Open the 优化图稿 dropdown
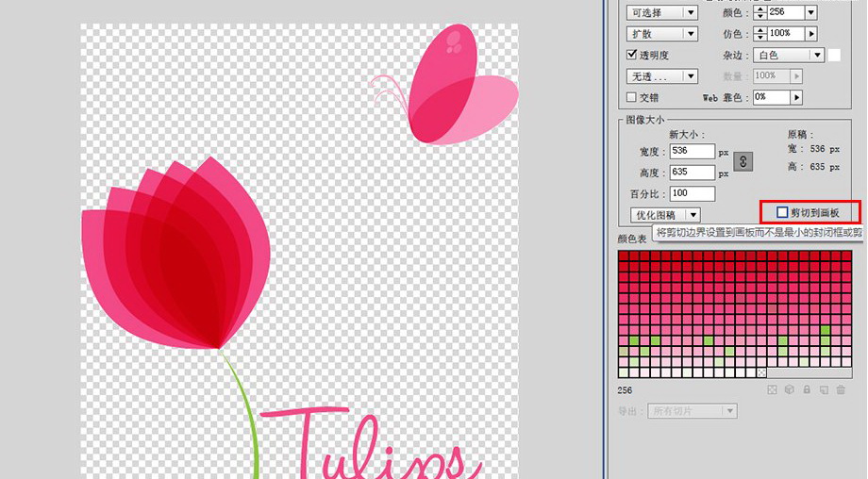Image resolution: width=868 pixels, height=479 pixels. (665, 215)
